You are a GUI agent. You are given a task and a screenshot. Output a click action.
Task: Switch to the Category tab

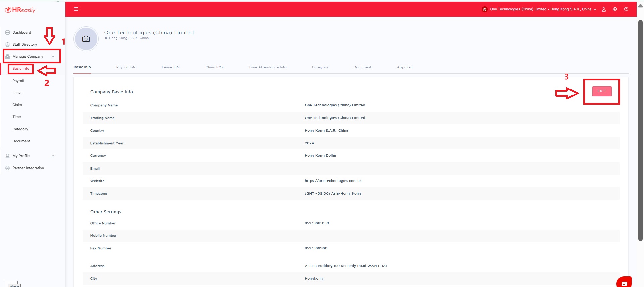point(320,67)
